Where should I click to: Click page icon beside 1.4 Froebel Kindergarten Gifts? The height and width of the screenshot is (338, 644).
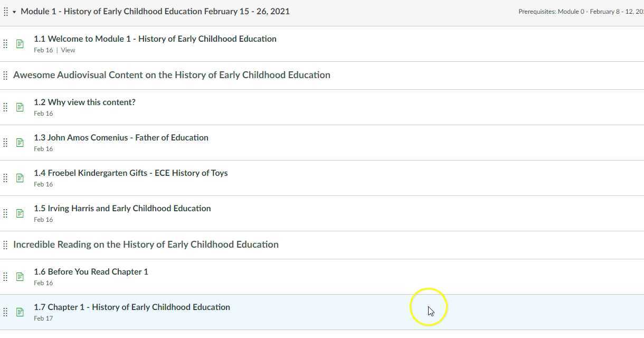pyautogui.click(x=20, y=178)
